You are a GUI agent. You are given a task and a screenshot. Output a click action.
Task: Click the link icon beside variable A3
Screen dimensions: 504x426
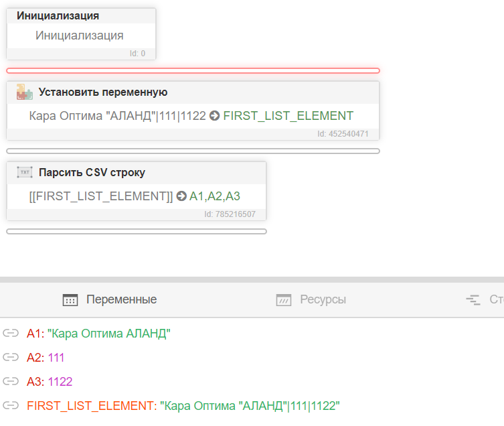point(11,381)
